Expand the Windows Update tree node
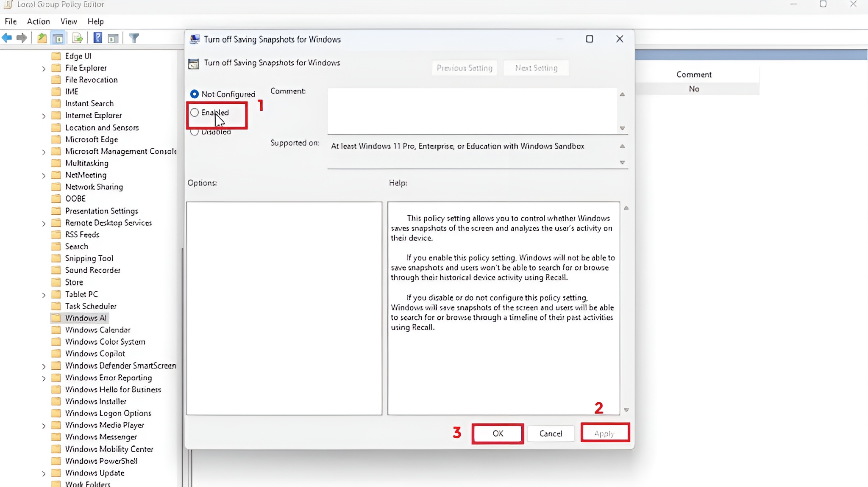 pos(44,473)
